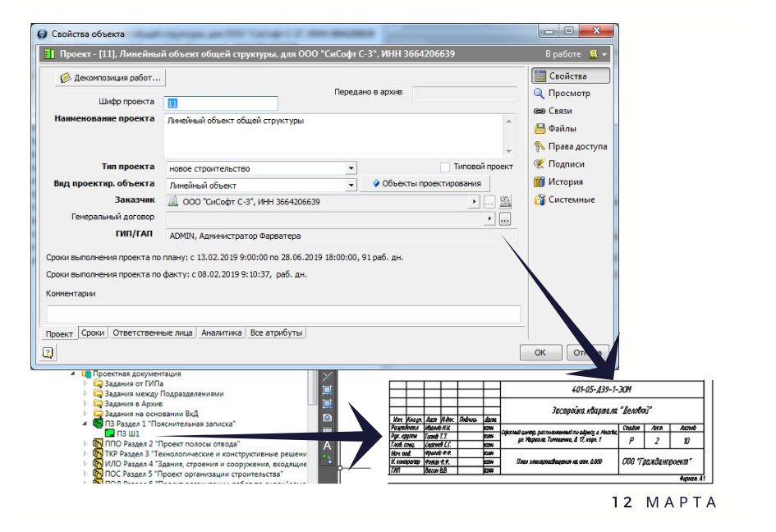The height and width of the screenshot is (532, 776).
Task: Click the Задания от ГИПа folder icon
Action: coord(98,383)
